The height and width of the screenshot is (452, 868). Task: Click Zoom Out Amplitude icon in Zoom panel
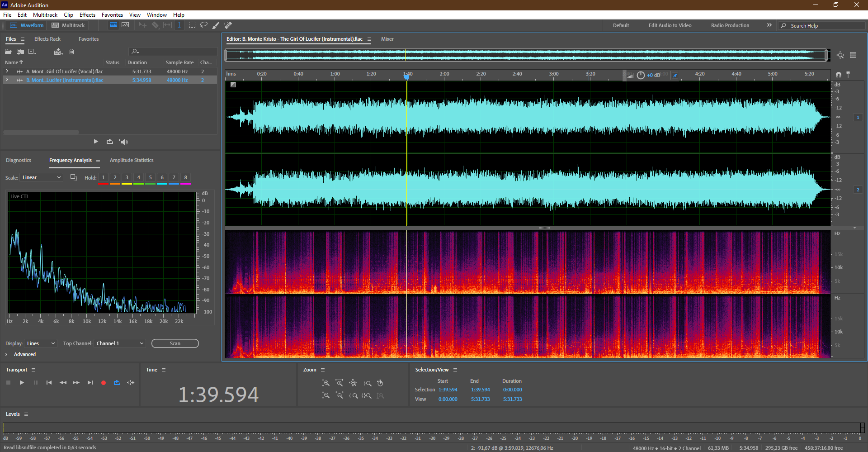tap(325, 395)
